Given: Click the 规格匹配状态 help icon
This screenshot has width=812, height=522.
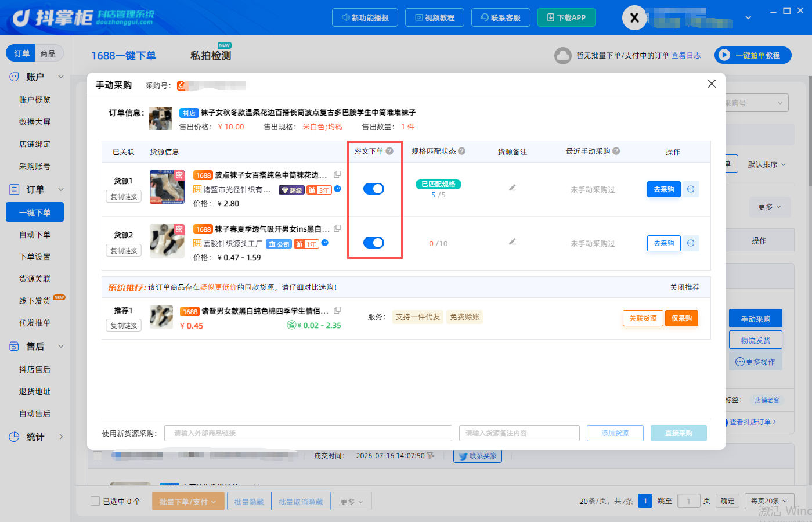Looking at the screenshot, I should tap(462, 151).
